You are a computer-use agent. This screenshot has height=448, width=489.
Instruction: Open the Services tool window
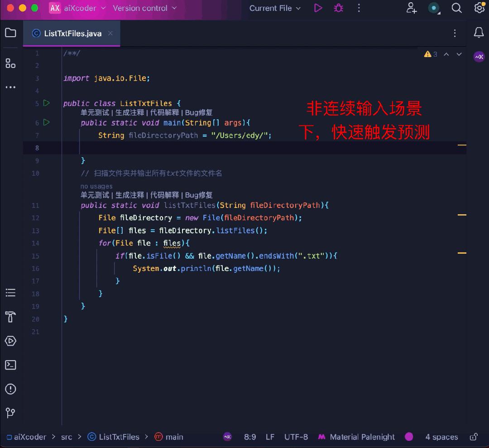pyautogui.click(x=10, y=341)
